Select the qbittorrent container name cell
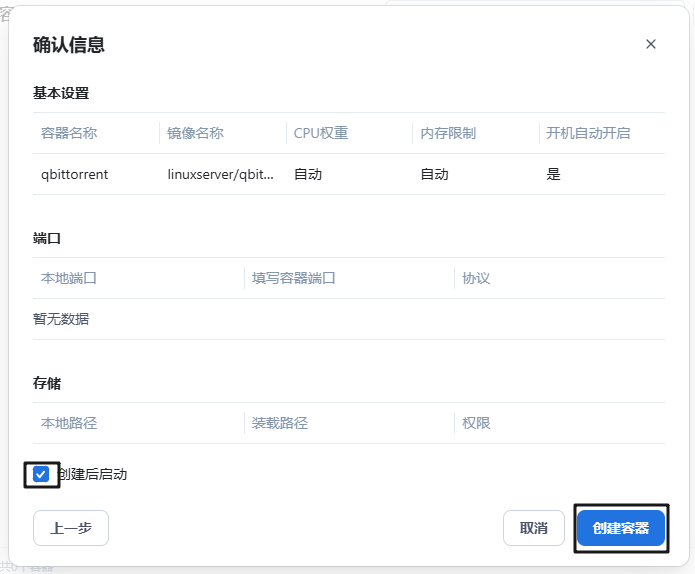Screen dimensions: 695x574 coord(75,174)
